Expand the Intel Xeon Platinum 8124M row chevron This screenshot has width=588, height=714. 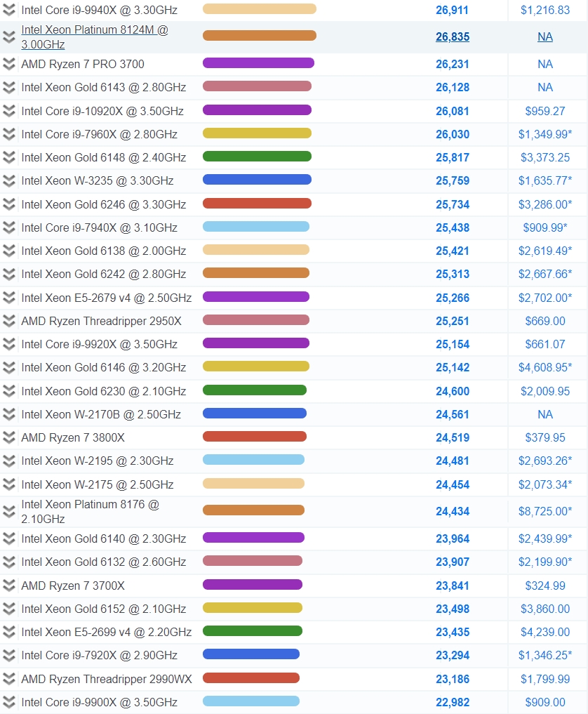click(9, 37)
